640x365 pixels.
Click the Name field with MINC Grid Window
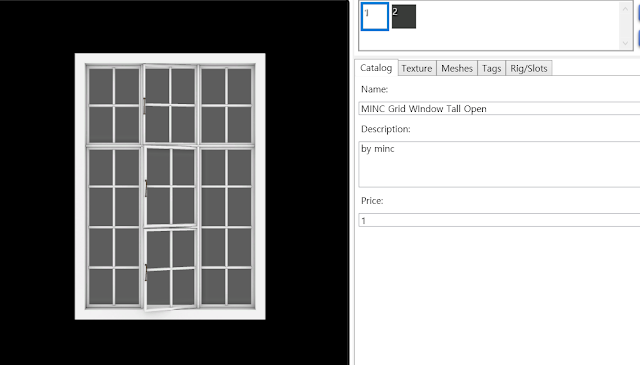click(x=499, y=109)
